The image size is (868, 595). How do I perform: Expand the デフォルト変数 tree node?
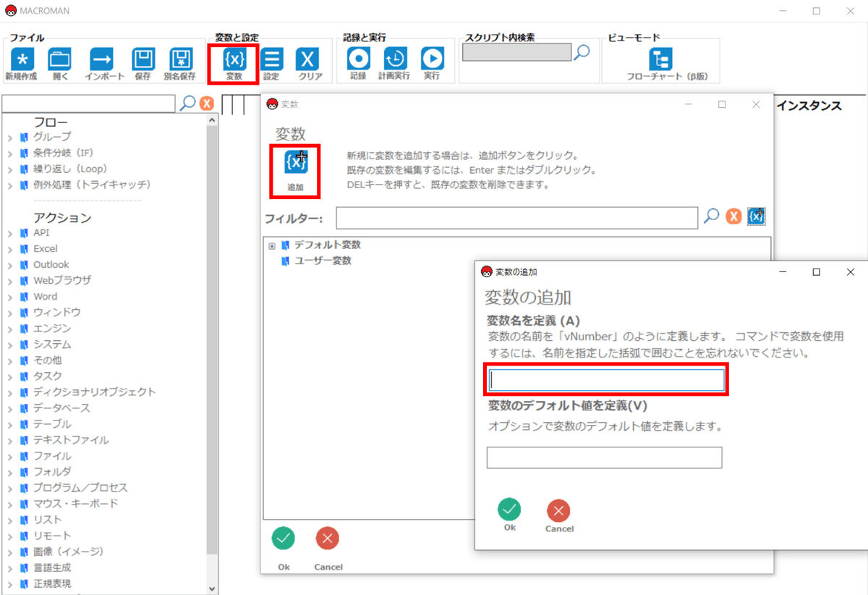272,246
